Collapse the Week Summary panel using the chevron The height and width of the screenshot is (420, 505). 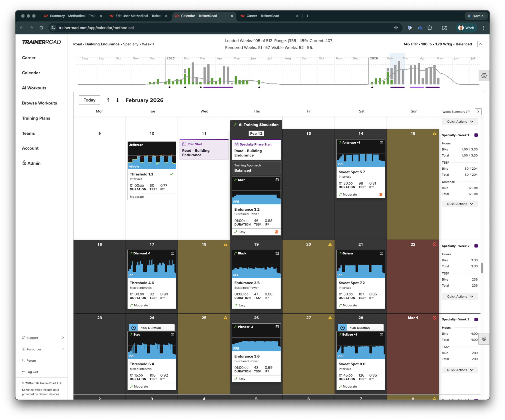(x=478, y=112)
